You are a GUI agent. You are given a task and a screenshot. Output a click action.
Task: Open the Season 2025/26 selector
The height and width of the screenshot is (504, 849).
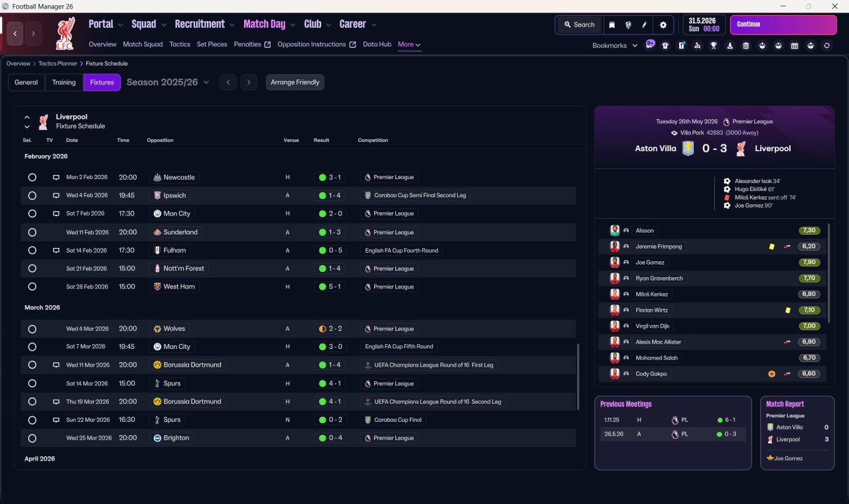tap(168, 82)
